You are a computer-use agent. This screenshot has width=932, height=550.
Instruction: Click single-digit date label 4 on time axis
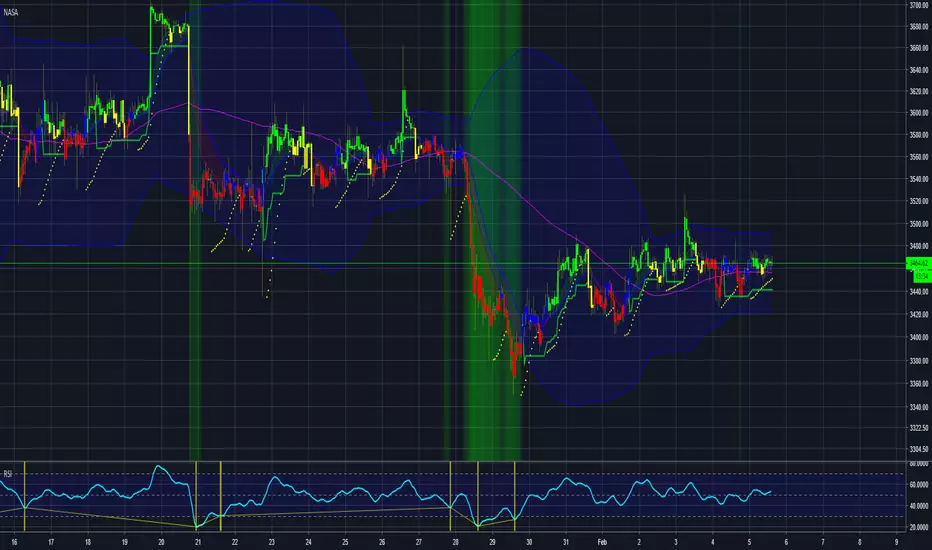click(x=713, y=542)
